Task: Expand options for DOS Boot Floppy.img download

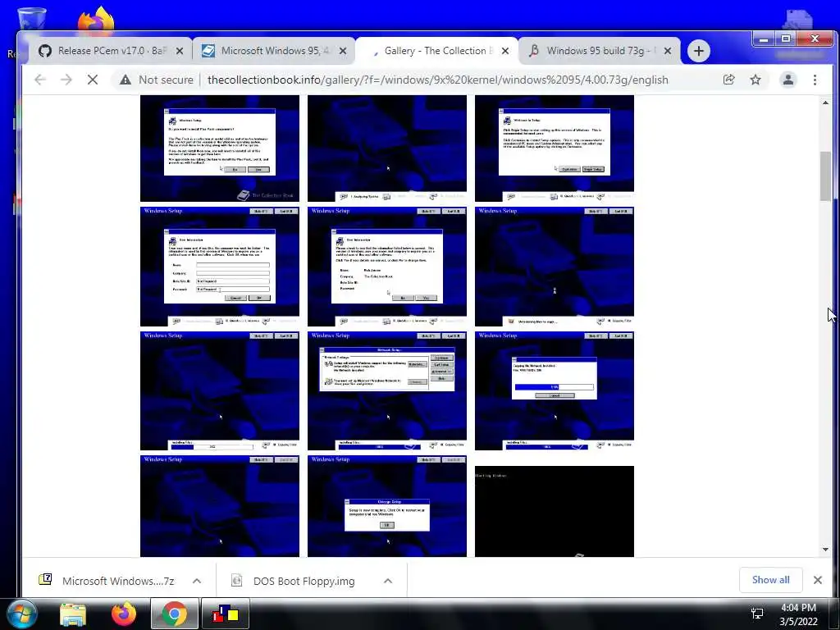Action: (388, 581)
